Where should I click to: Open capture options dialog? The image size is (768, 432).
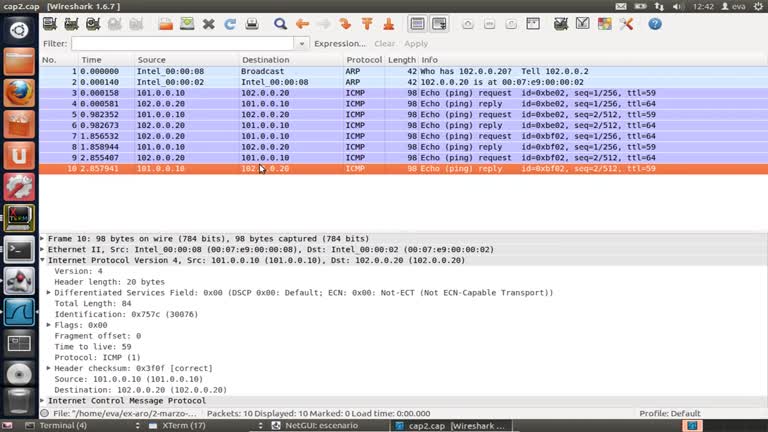71,24
